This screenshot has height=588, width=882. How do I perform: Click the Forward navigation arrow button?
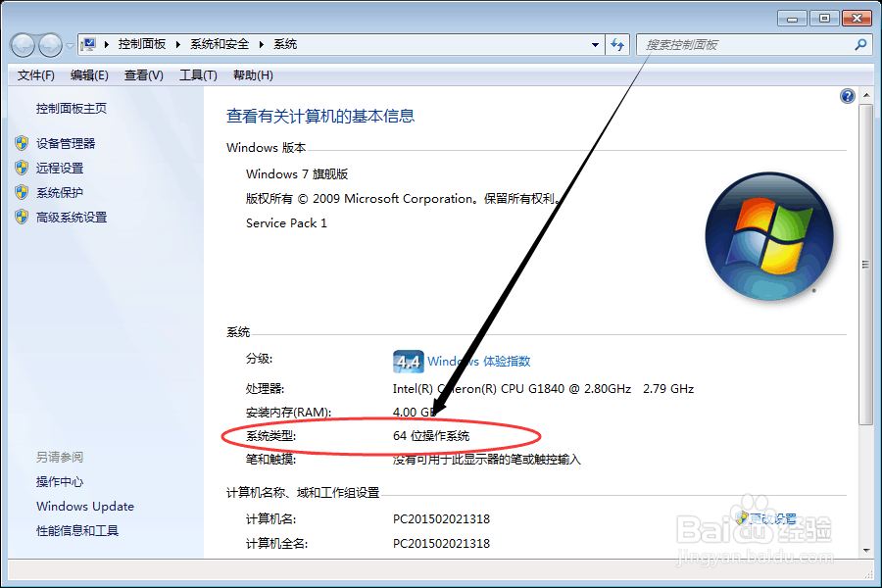[51, 45]
